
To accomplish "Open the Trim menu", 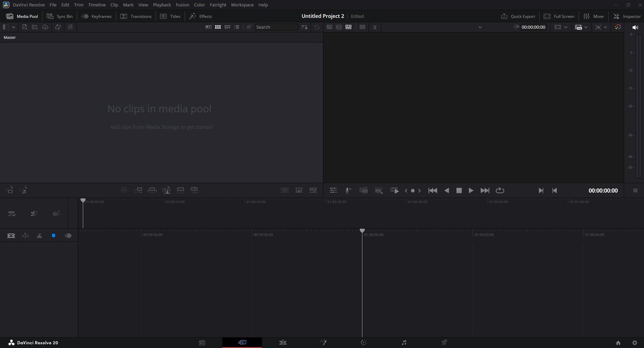I will (x=79, y=5).
